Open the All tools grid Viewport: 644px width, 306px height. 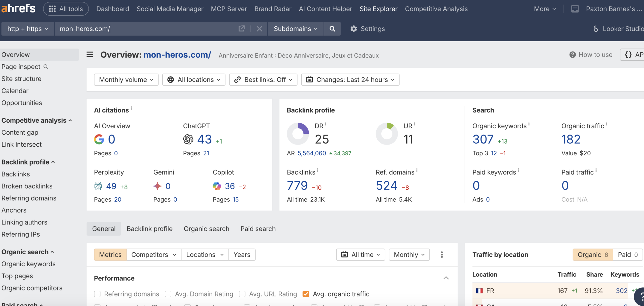(x=66, y=8)
